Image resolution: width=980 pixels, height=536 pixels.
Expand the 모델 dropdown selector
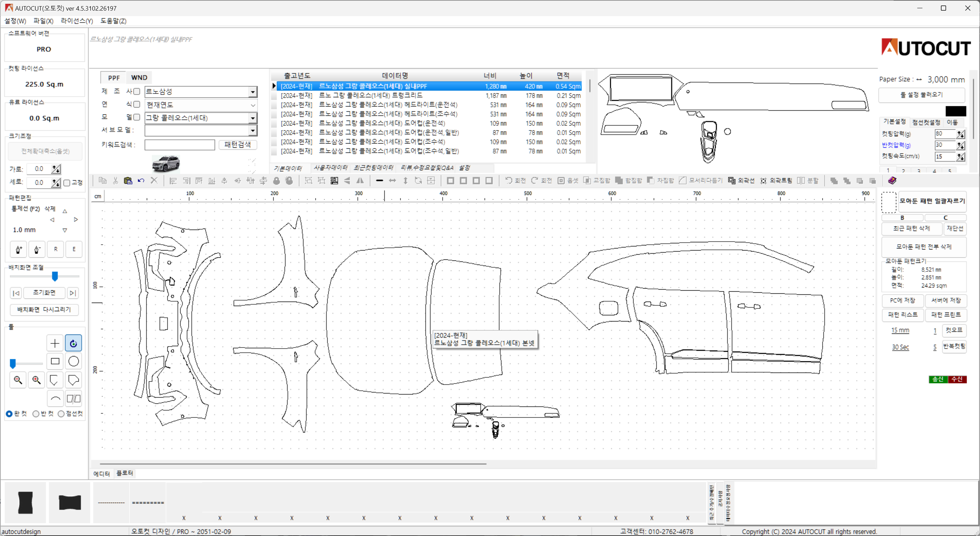(x=253, y=118)
